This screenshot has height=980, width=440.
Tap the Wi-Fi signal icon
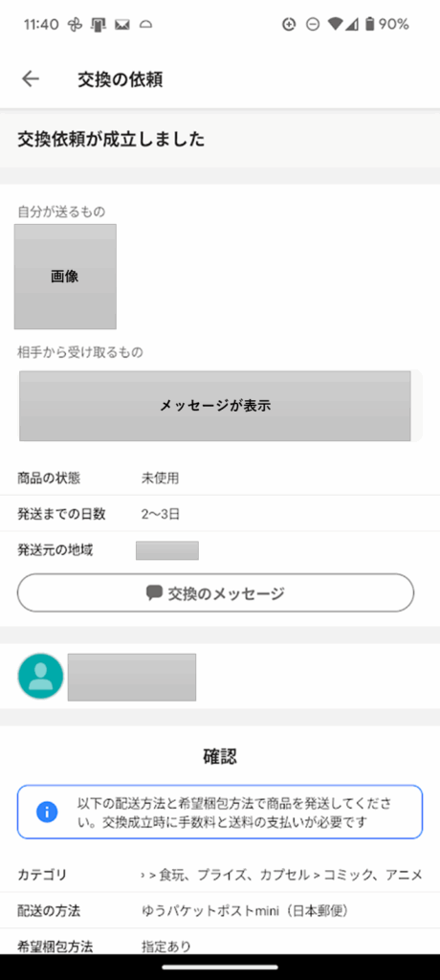[x=337, y=24]
